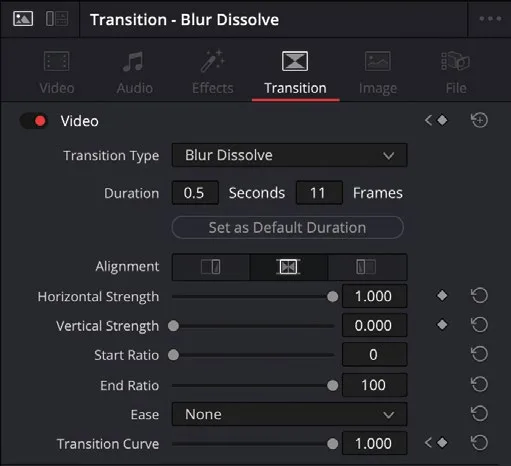Expand the Ease dropdown set to None
The width and height of the screenshot is (511, 466).
289,414
